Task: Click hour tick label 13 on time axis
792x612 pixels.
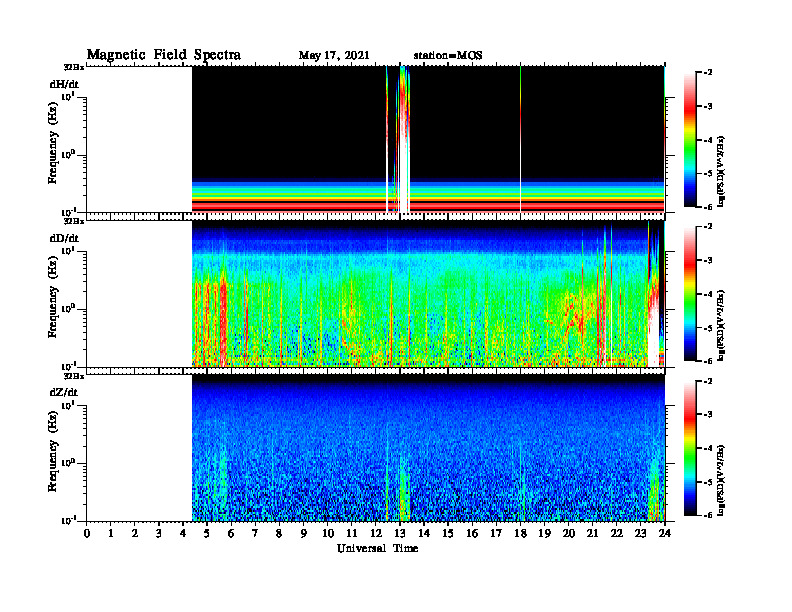Action: coord(400,534)
